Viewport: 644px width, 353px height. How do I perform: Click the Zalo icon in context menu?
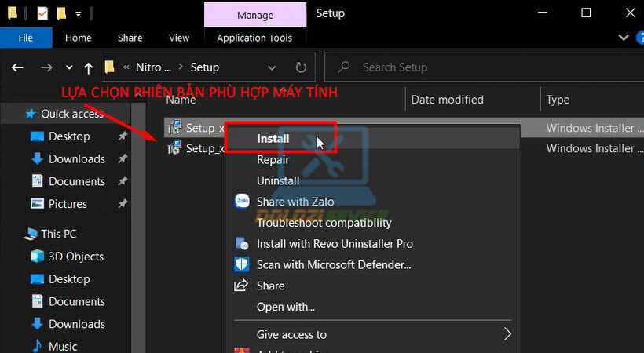point(242,202)
